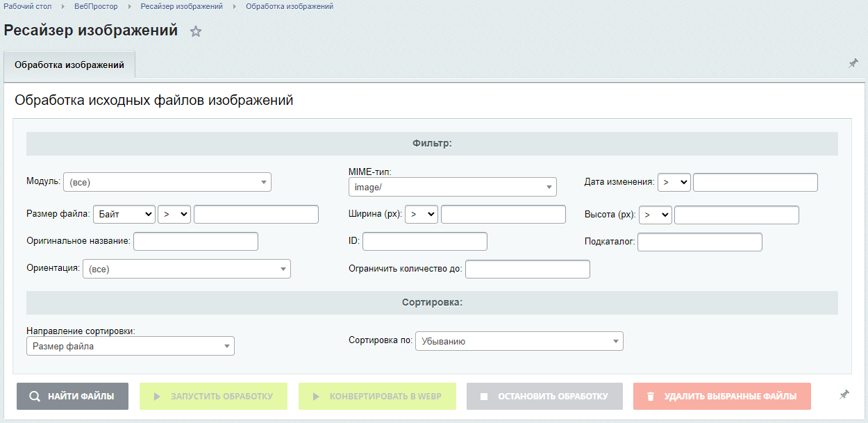Open Высота (px) comparison operator dropdown
This screenshot has width=868, height=423.
pos(656,215)
